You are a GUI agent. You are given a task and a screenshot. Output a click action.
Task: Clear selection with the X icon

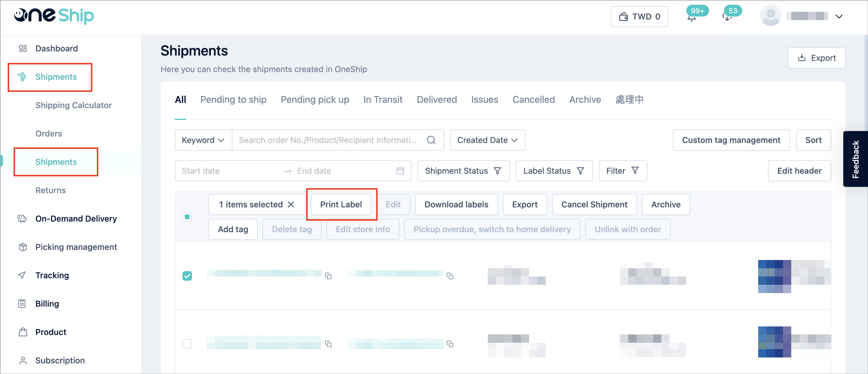pos(291,204)
